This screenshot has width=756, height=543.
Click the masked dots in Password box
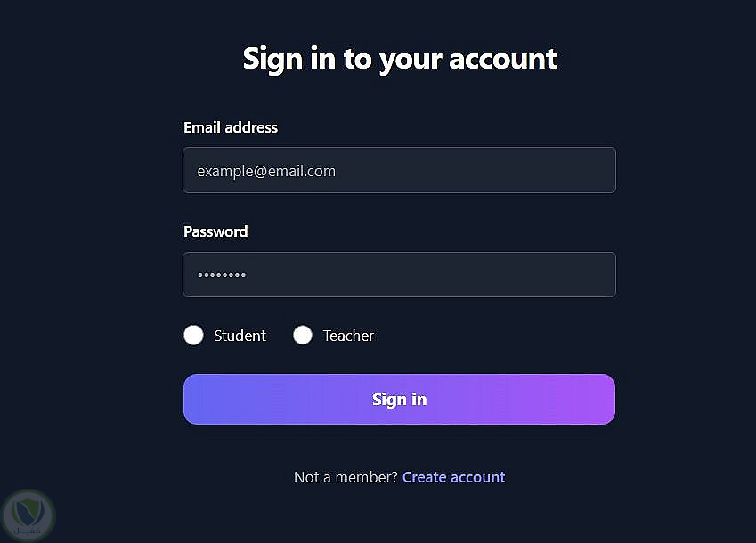[x=222, y=275]
